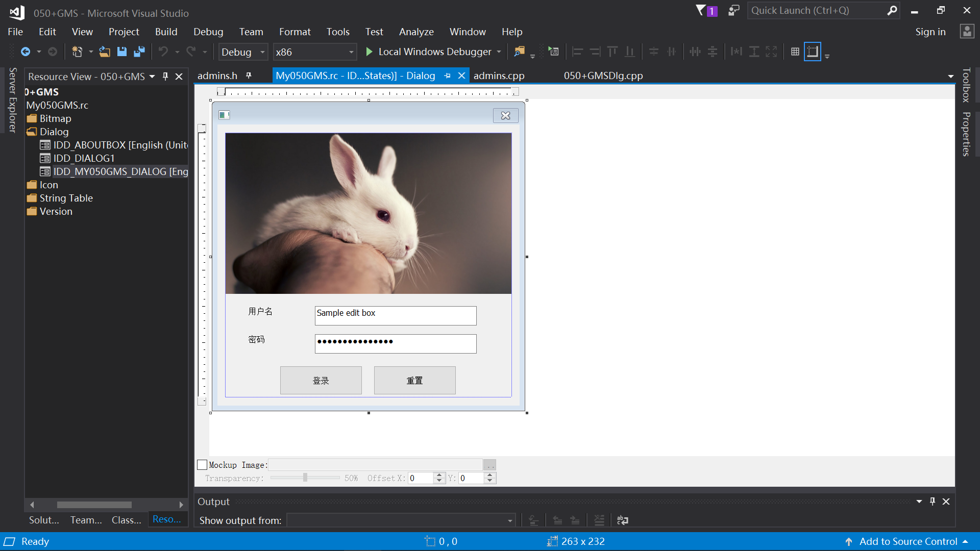The height and width of the screenshot is (551, 980).
Task: Start debugging with the green play icon
Action: 369,52
